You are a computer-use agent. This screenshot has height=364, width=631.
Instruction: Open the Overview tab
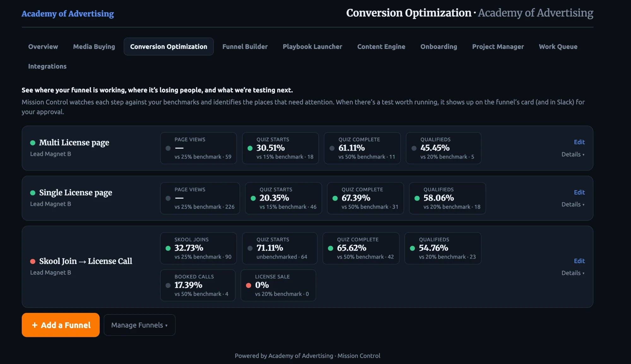(x=43, y=46)
